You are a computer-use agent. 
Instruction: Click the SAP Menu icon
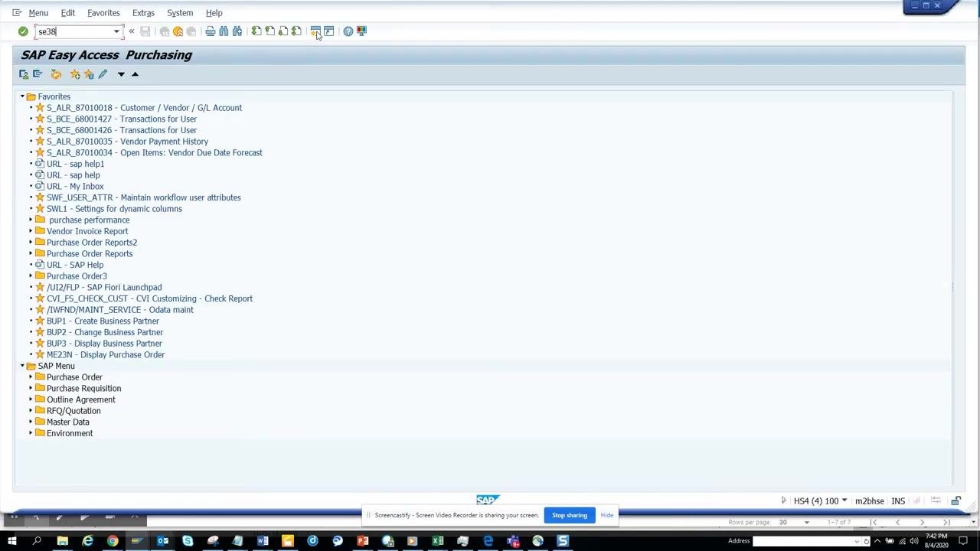click(x=38, y=74)
